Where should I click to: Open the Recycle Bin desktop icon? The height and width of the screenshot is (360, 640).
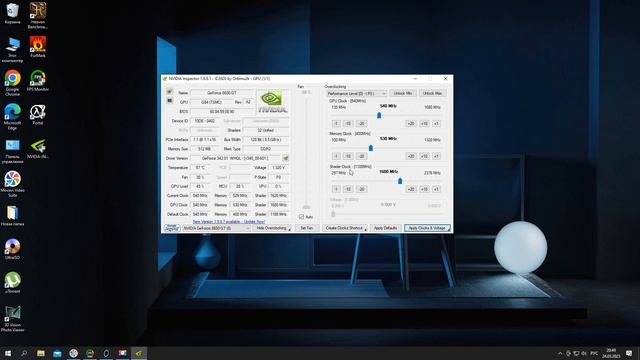(x=12, y=13)
